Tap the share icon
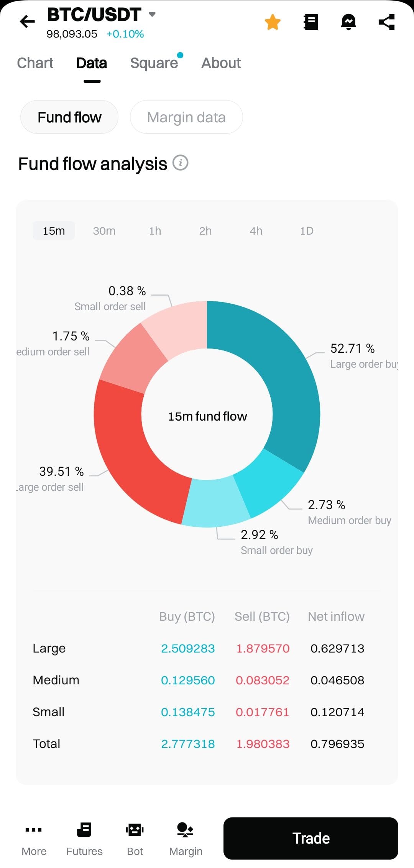 [x=386, y=22]
